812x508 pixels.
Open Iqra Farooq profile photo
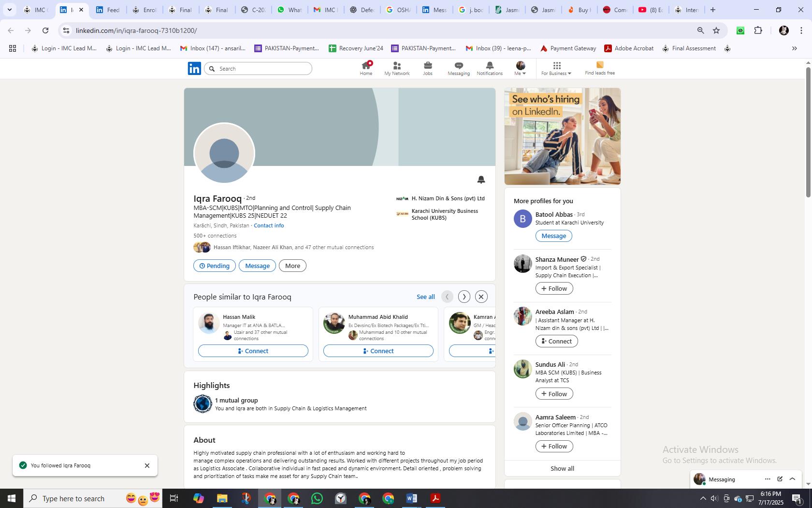pos(224,153)
